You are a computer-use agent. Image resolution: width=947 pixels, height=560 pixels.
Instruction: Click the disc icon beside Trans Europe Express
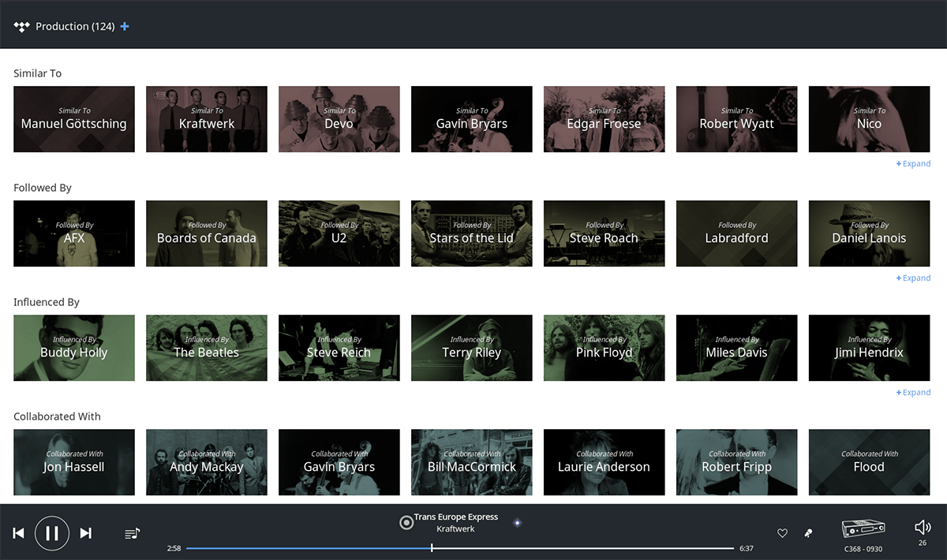pyautogui.click(x=406, y=522)
